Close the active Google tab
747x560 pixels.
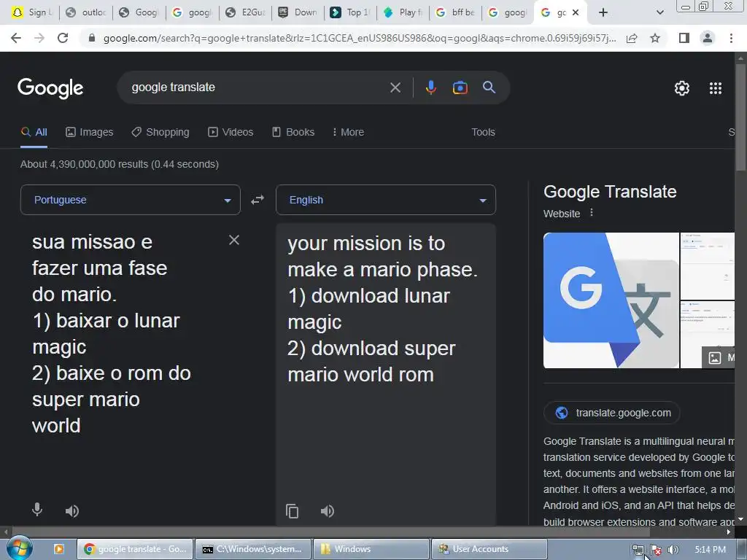point(576,12)
